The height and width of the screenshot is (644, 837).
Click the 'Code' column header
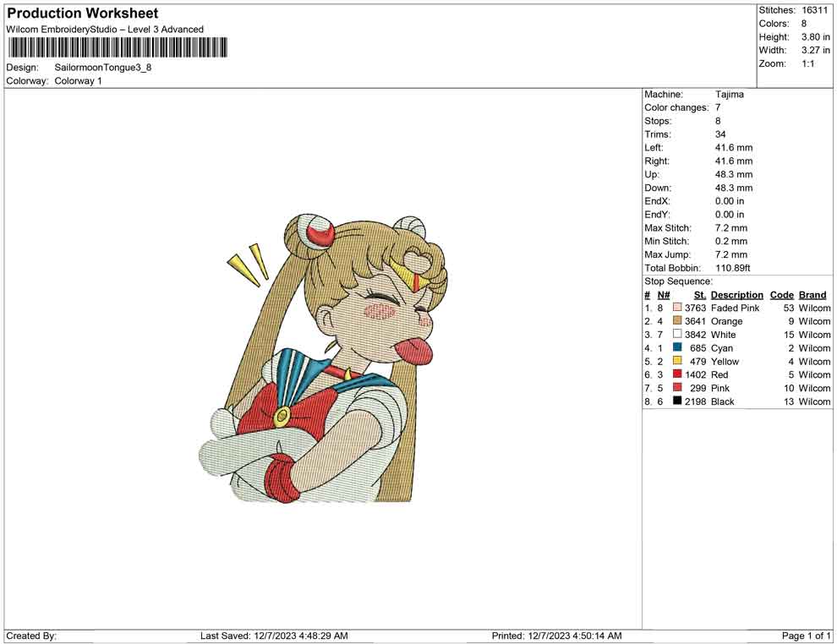[x=782, y=295]
